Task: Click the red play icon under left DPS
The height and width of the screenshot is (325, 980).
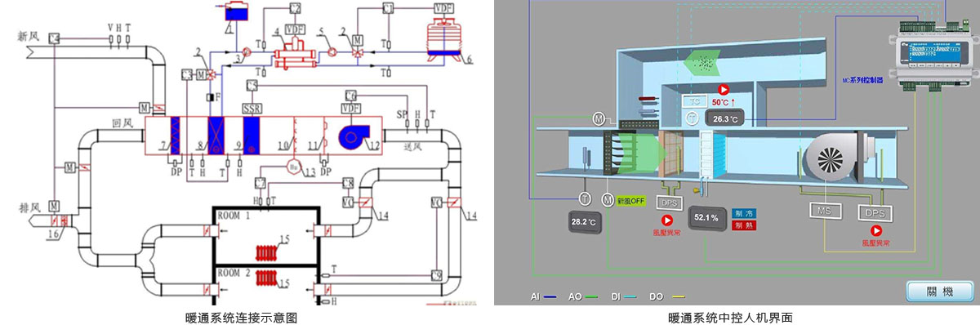Action: [x=667, y=220]
